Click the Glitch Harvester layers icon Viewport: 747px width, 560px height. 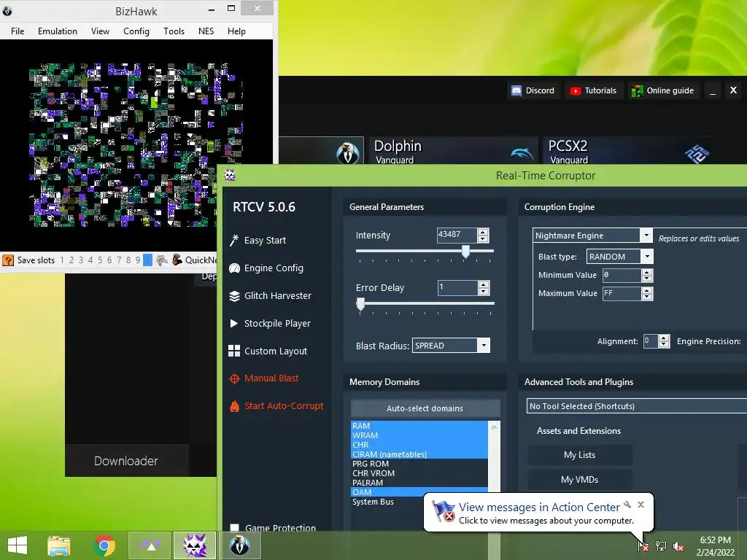tap(234, 296)
